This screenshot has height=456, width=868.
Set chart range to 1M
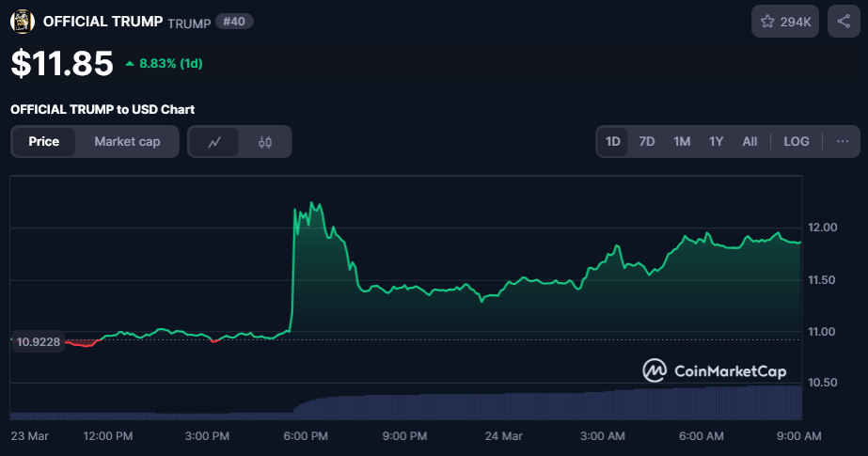[x=682, y=142]
